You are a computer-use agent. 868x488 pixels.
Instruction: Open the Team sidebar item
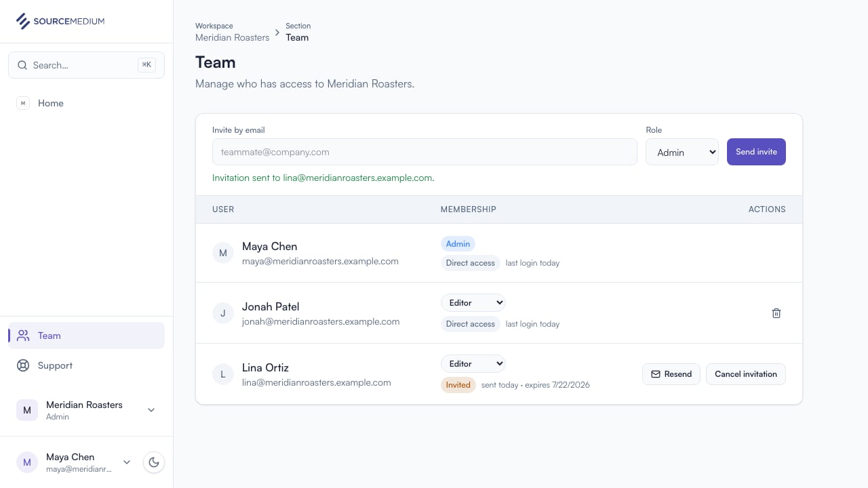[x=86, y=335]
